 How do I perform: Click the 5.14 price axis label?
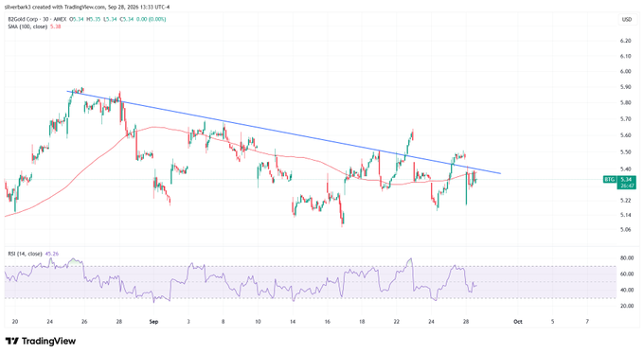[x=625, y=215]
